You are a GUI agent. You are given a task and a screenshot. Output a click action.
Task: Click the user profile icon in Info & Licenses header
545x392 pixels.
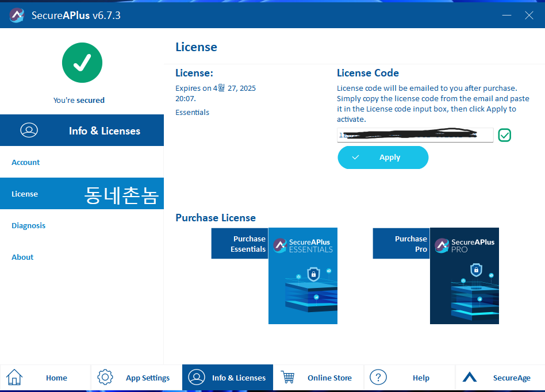[29, 130]
